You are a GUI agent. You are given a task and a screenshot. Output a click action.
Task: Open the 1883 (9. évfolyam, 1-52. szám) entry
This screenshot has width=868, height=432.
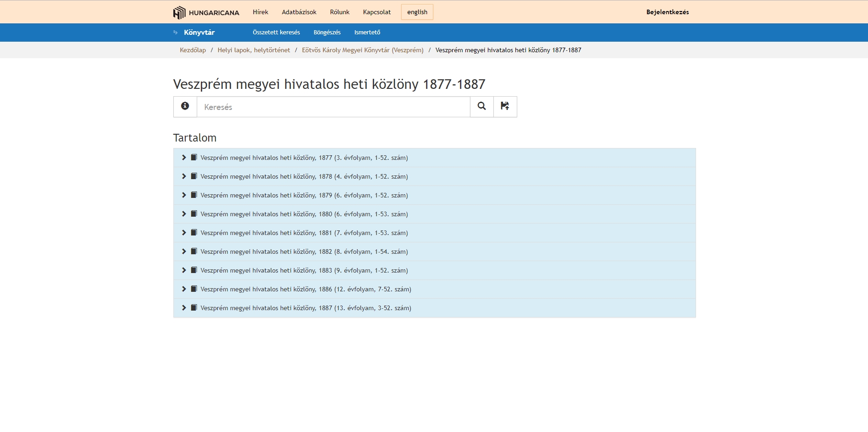pos(304,270)
